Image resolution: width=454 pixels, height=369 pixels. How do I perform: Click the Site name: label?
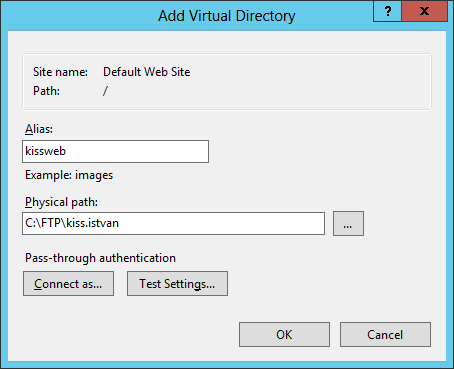click(60, 72)
